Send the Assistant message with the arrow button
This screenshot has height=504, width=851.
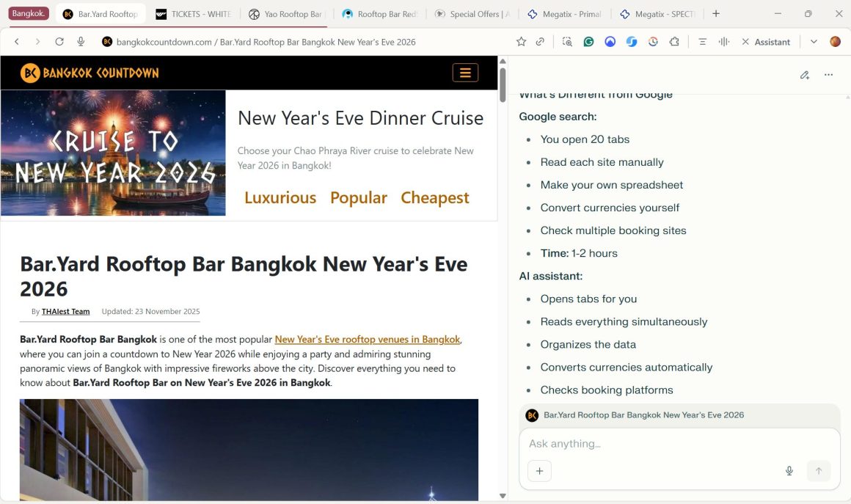819,471
